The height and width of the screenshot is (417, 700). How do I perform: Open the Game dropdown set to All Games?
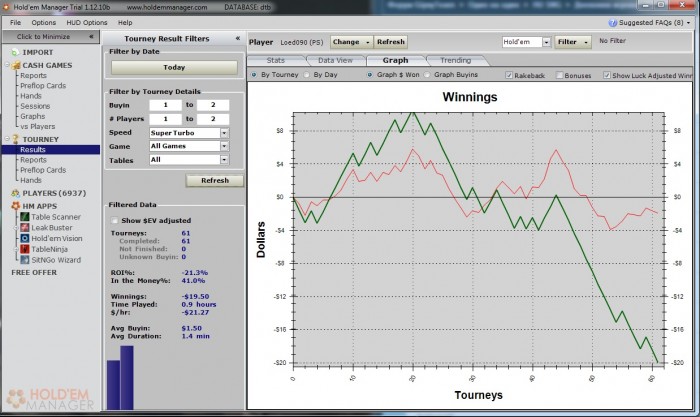pos(189,146)
